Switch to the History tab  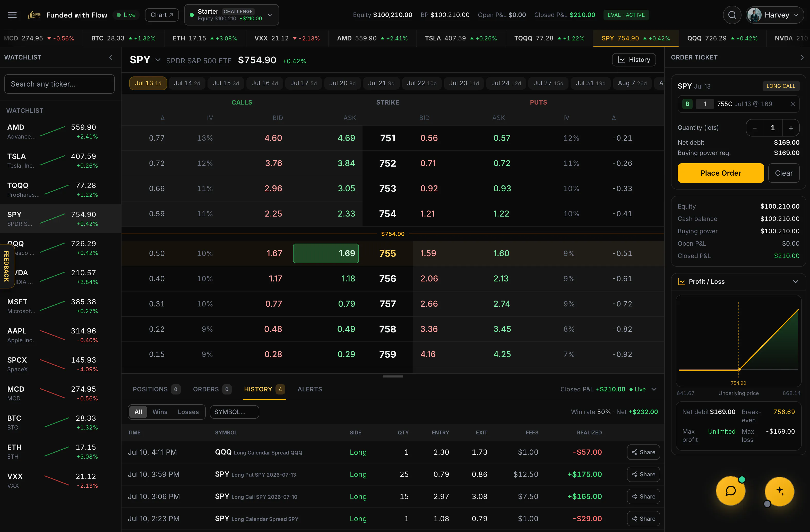coord(264,389)
